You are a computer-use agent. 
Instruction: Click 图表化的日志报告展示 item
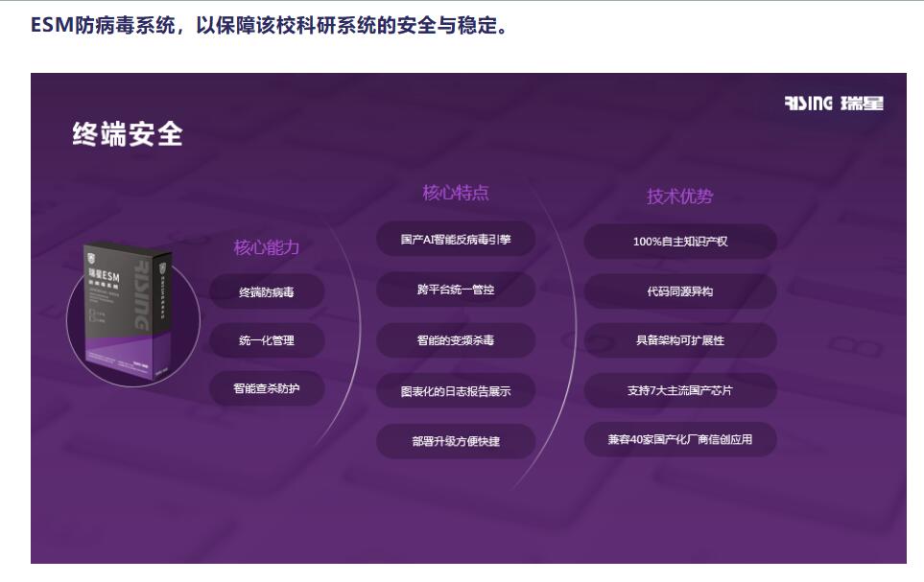pyautogui.click(x=456, y=390)
